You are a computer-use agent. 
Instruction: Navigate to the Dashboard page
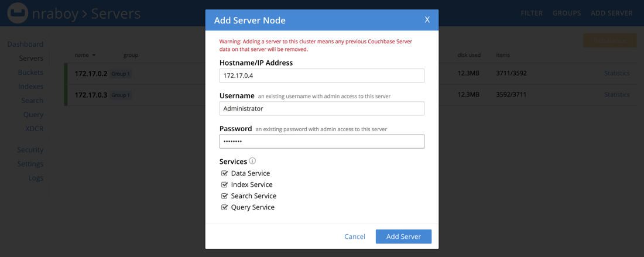tap(25, 44)
